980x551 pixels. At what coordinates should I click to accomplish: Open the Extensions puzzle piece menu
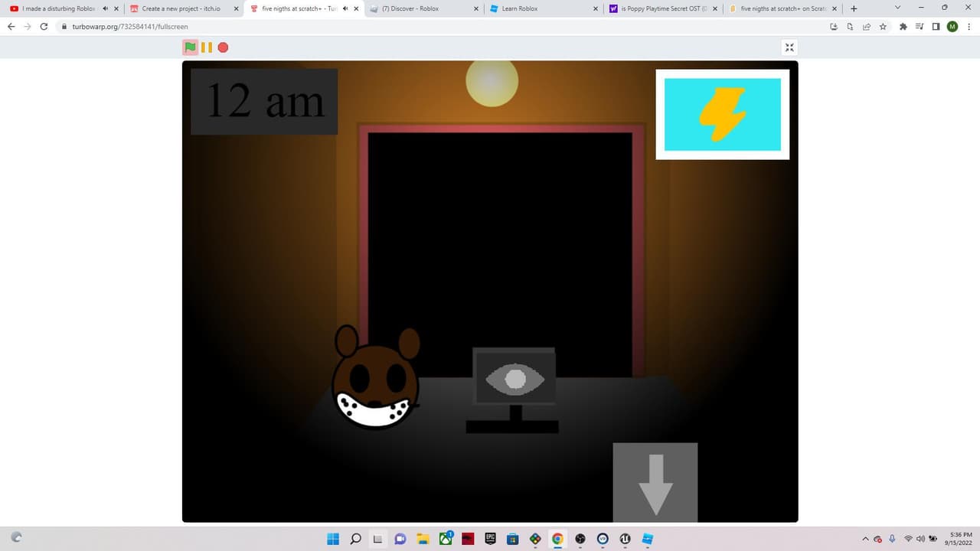[903, 26]
